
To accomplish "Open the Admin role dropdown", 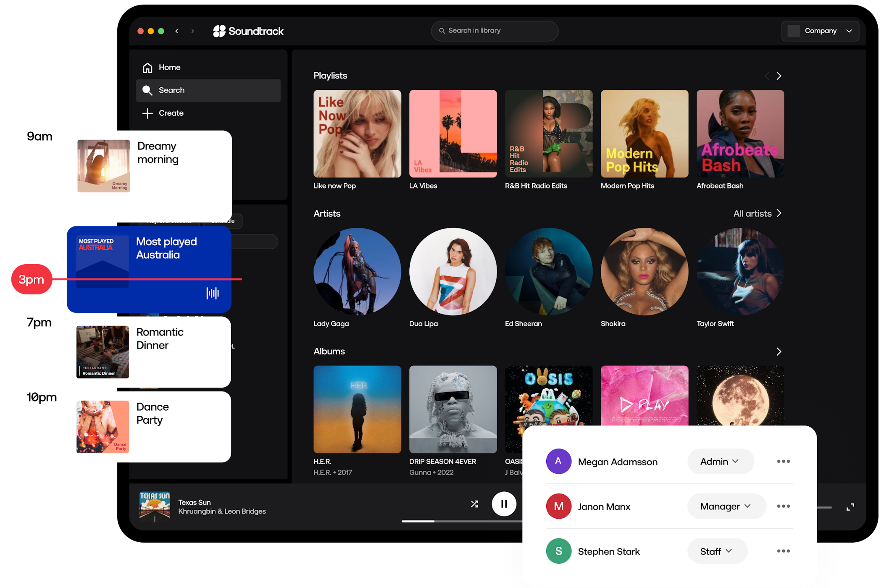I will pyautogui.click(x=720, y=461).
